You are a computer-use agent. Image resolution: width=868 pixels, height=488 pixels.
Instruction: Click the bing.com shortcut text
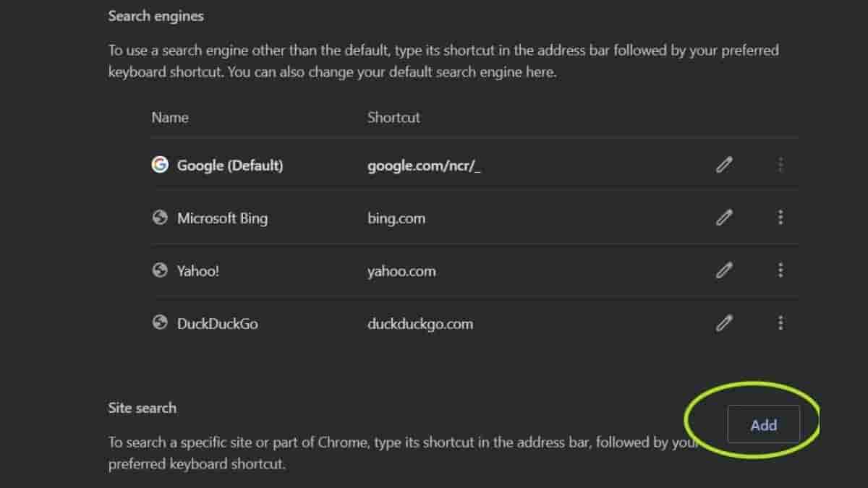coord(396,218)
